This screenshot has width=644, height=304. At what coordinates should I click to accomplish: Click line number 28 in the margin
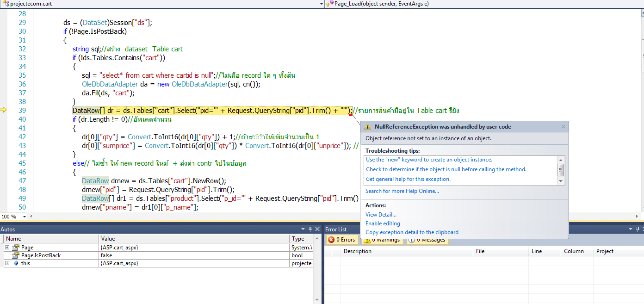click(x=22, y=14)
